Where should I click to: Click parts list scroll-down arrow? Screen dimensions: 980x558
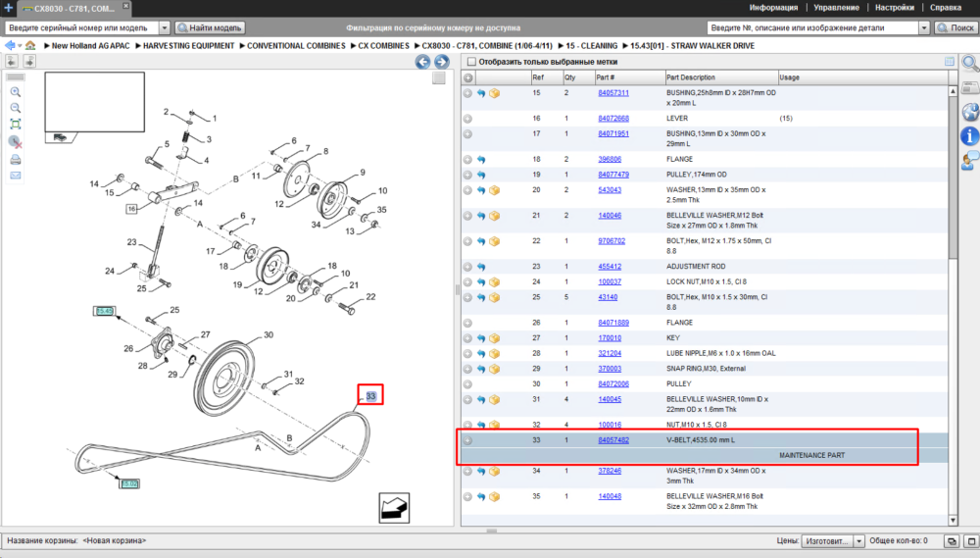[x=953, y=521]
